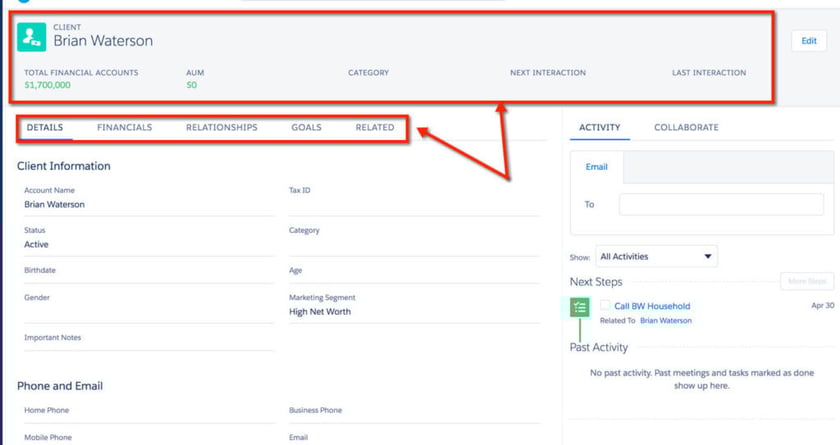Click the Active status value
Viewport: 840px width, 445px height.
[x=36, y=244]
